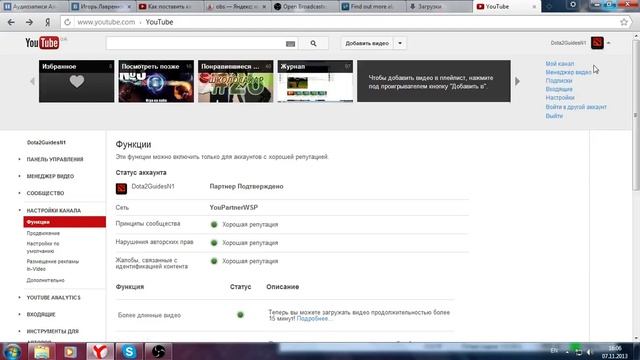Image resolution: width=640 pixels, height=360 pixels.
Task: Open the Избранное playlist thumbnail
Action: (77, 81)
